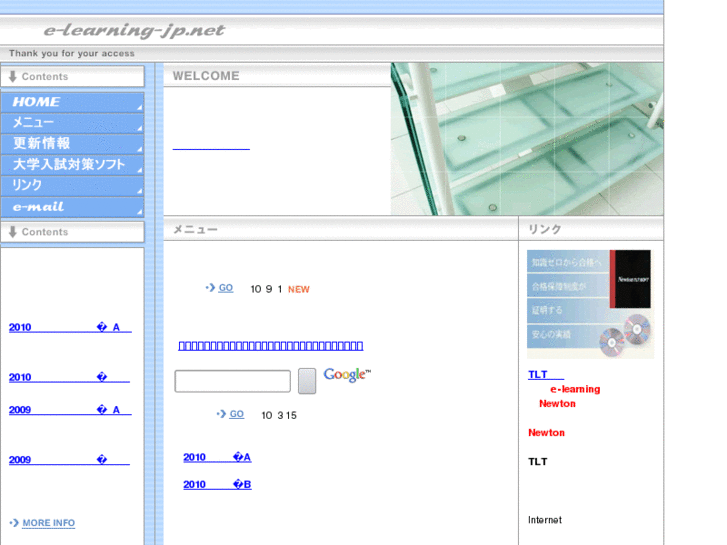Click the arrow icon beside the lower GO link
The image size is (727, 545).
[x=222, y=414]
